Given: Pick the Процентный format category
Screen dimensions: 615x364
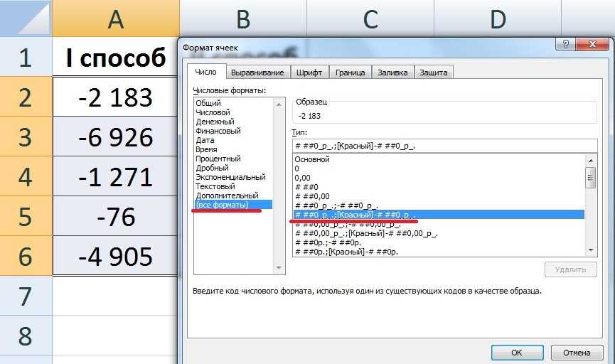Looking at the screenshot, I should (x=233, y=159).
